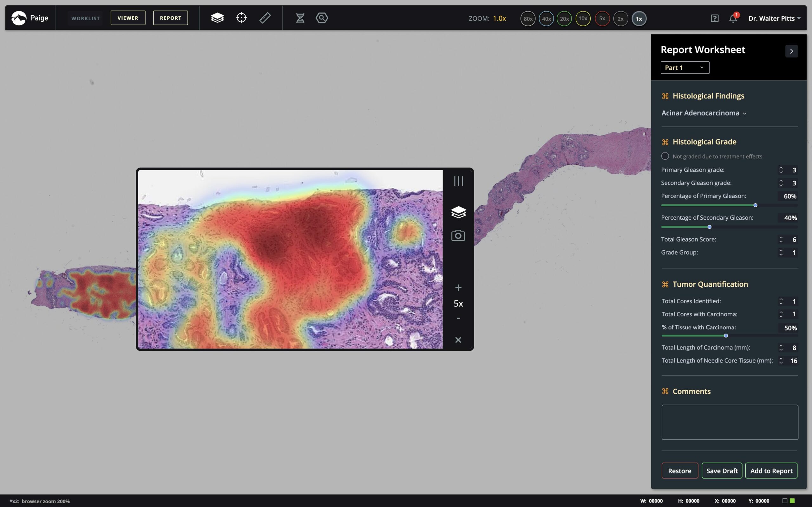Open the hexagon magnifier tool
This screenshot has width=812, height=507.
pos(321,18)
